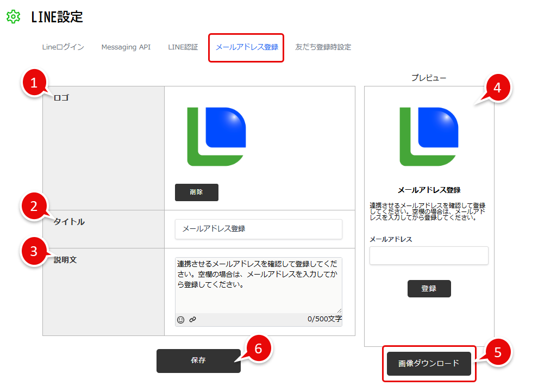Click the メールアドレス field in the preview
The height and width of the screenshot is (392, 538).
[x=429, y=255]
